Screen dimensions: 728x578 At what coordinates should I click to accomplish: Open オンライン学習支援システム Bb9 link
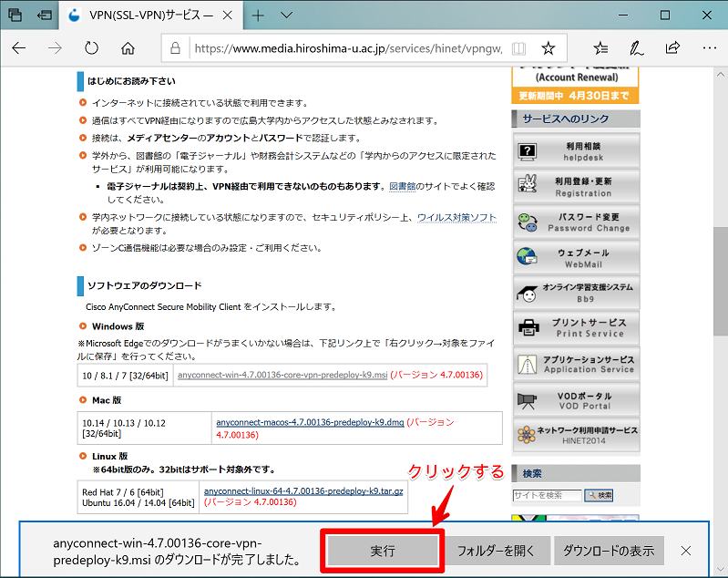[576, 293]
